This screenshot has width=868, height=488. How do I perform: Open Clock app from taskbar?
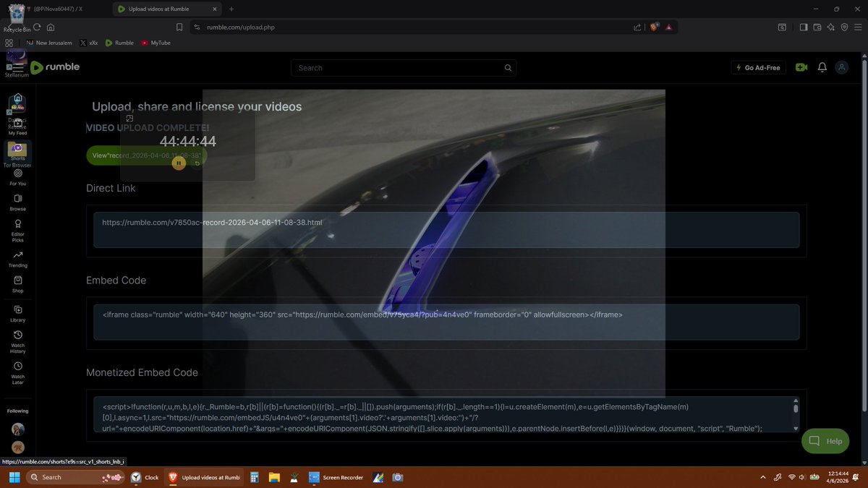pyautogui.click(x=143, y=477)
